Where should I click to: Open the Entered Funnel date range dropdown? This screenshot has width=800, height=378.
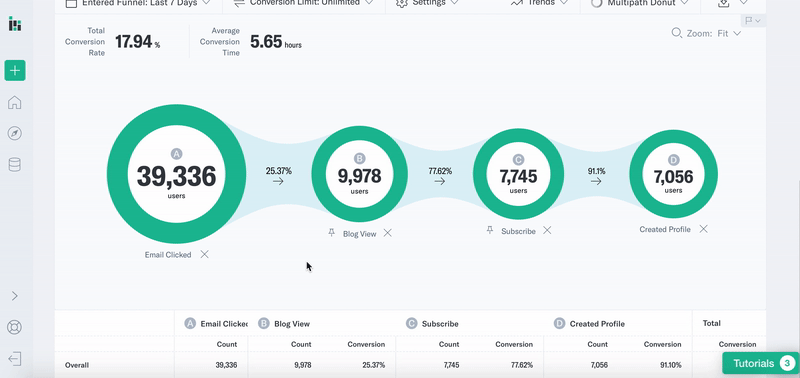point(138,4)
